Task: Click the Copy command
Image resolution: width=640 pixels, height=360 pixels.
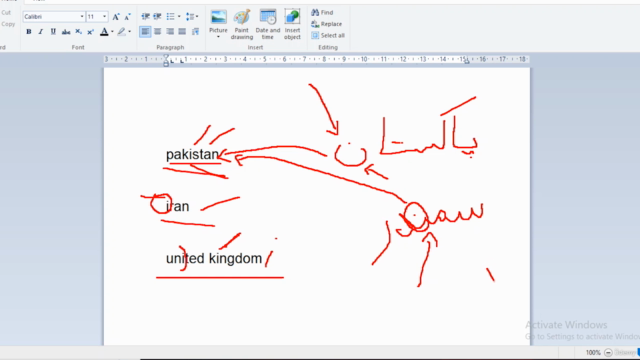Action: (8, 24)
